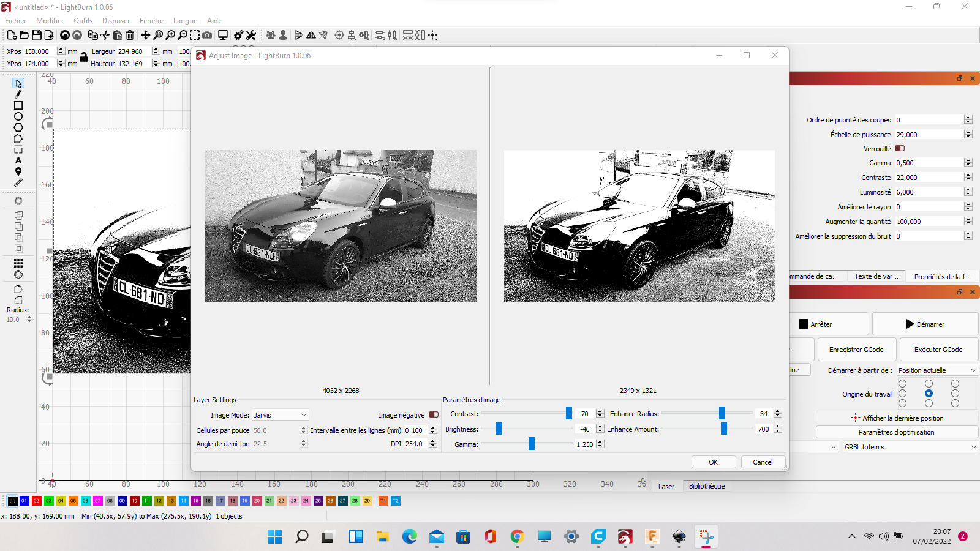The image size is (980, 551).
Task: Click the Brightness value spinner arrows
Action: click(x=600, y=429)
